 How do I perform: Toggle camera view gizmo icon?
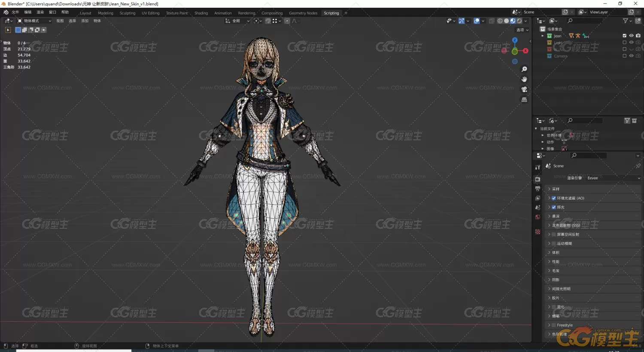pyautogui.click(x=524, y=89)
